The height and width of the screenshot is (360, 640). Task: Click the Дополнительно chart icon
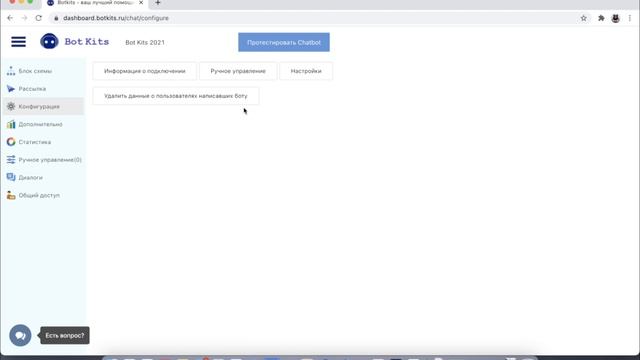(x=11, y=124)
